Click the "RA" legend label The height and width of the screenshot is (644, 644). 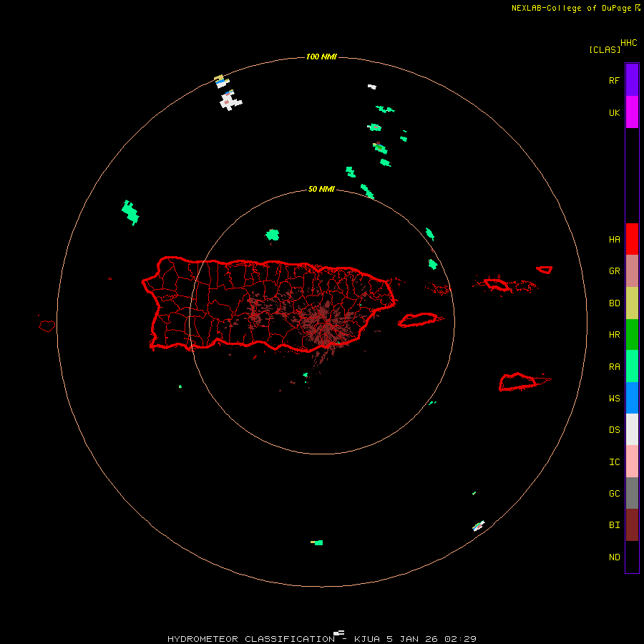614,367
